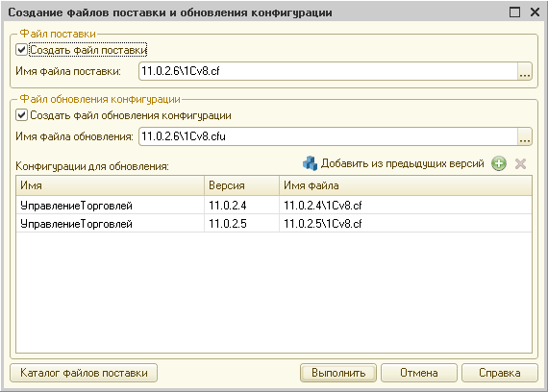Open "Справка" help button
The image size is (548, 392).
pyautogui.click(x=499, y=373)
